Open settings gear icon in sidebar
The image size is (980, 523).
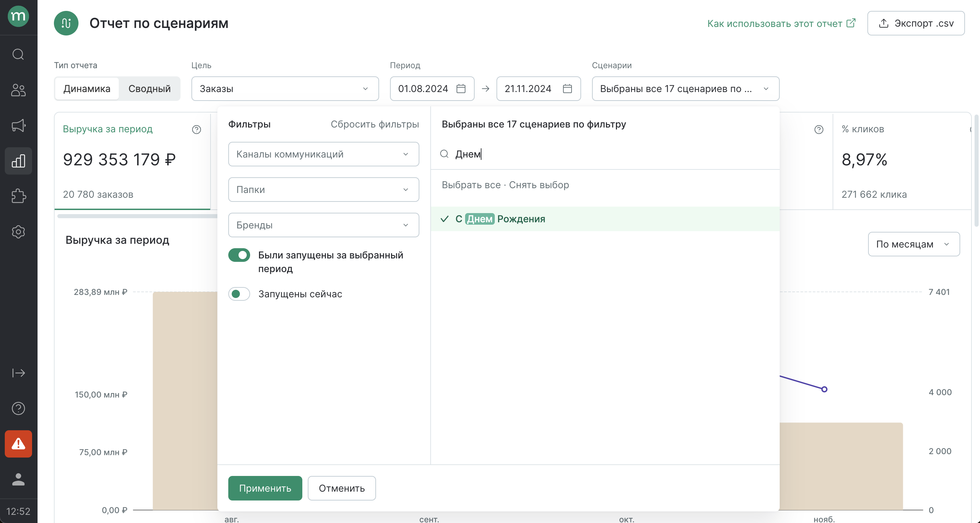(x=18, y=231)
